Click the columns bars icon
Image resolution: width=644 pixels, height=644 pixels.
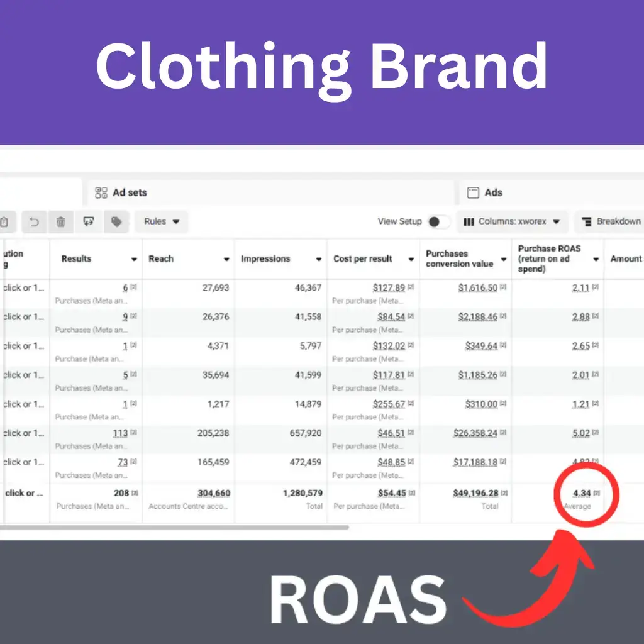coord(469,222)
